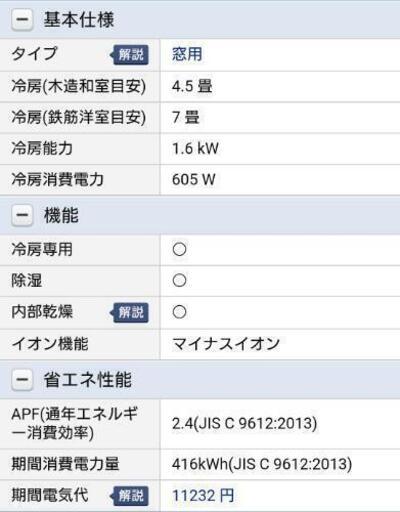Click the 1.6 kW cooling capacity value

[x=195, y=148]
